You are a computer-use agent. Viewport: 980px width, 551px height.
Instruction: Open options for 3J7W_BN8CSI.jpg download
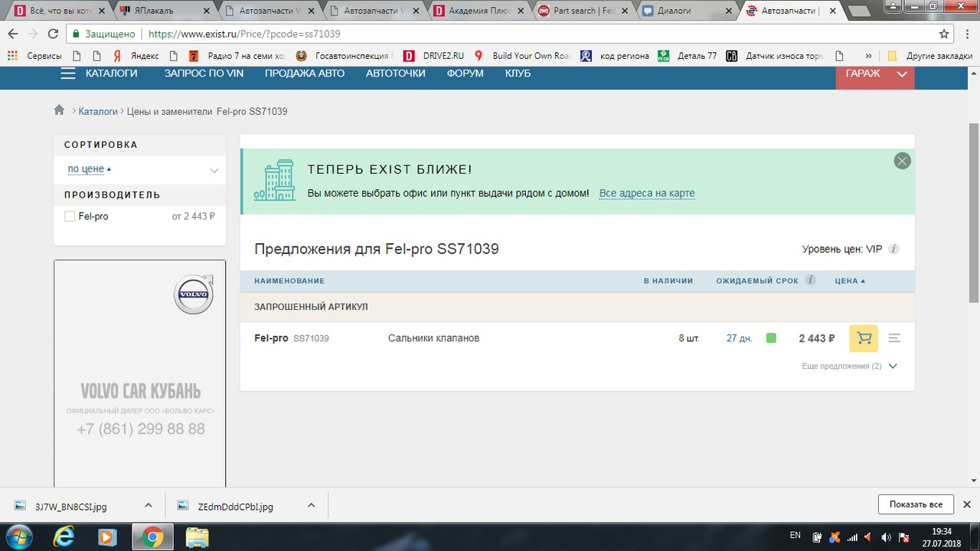(x=149, y=506)
